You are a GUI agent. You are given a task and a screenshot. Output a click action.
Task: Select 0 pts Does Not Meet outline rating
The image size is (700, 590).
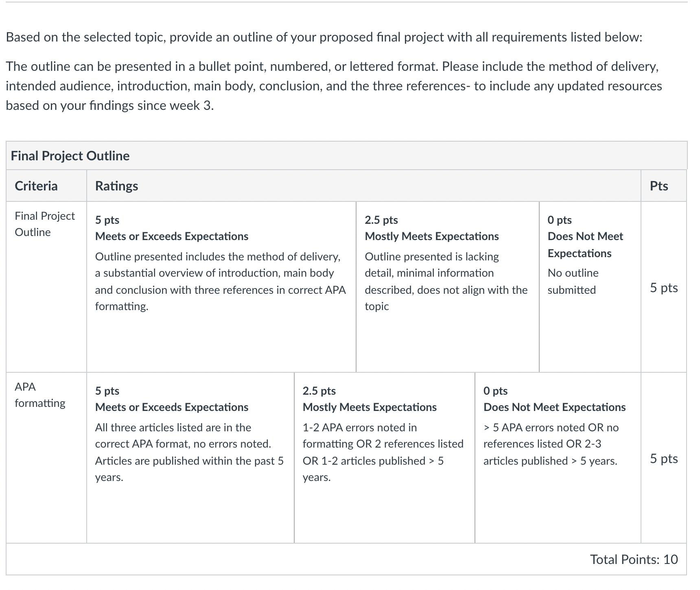click(x=590, y=287)
